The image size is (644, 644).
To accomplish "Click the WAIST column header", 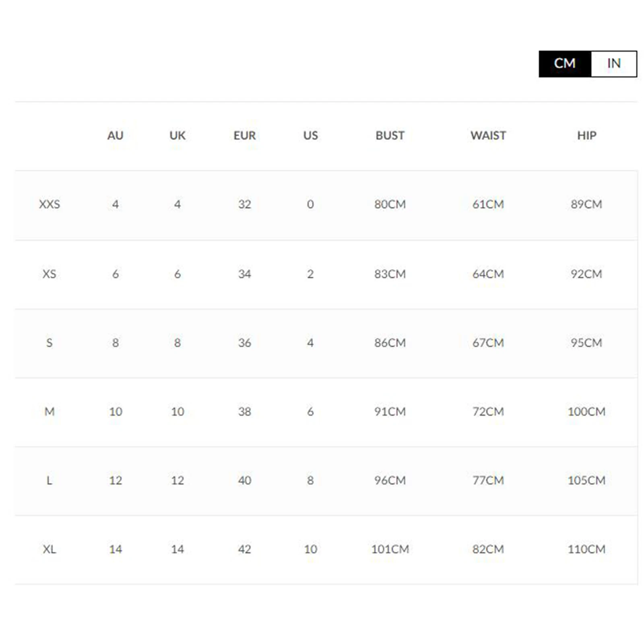I will click(x=488, y=135).
